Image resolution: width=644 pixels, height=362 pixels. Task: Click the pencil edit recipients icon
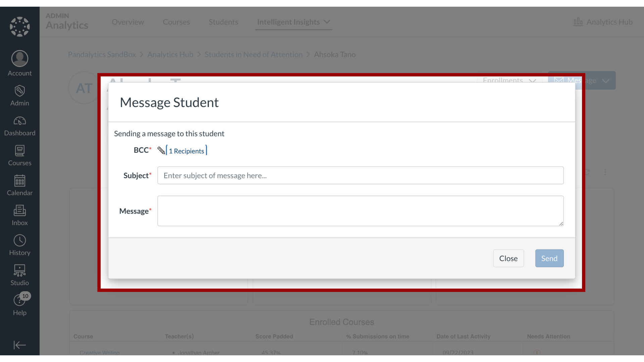[x=161, y=150]
